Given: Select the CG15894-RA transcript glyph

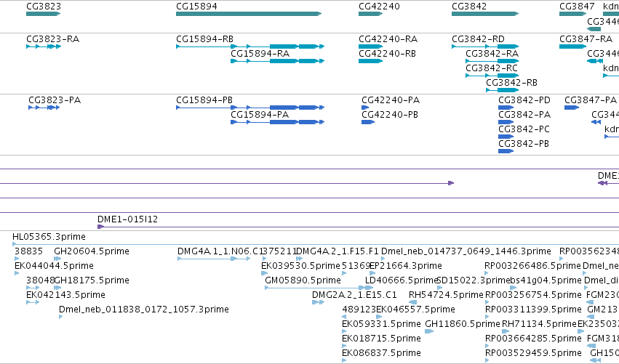Looking at the screenshot, I should click(278, 61).
